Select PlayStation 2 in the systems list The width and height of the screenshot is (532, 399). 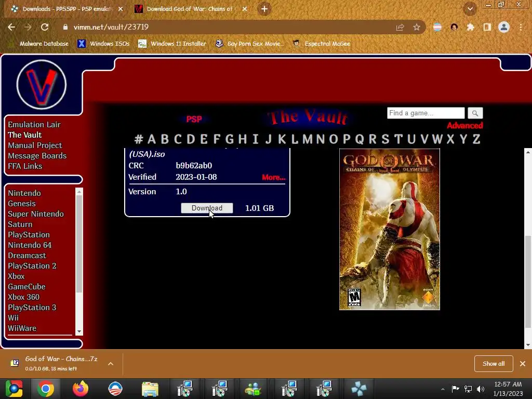point(32,266)
